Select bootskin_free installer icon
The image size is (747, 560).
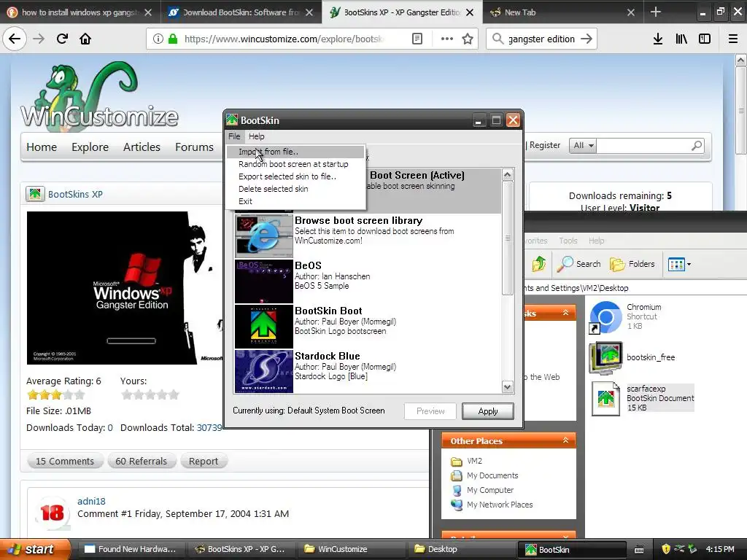[605, 357]
